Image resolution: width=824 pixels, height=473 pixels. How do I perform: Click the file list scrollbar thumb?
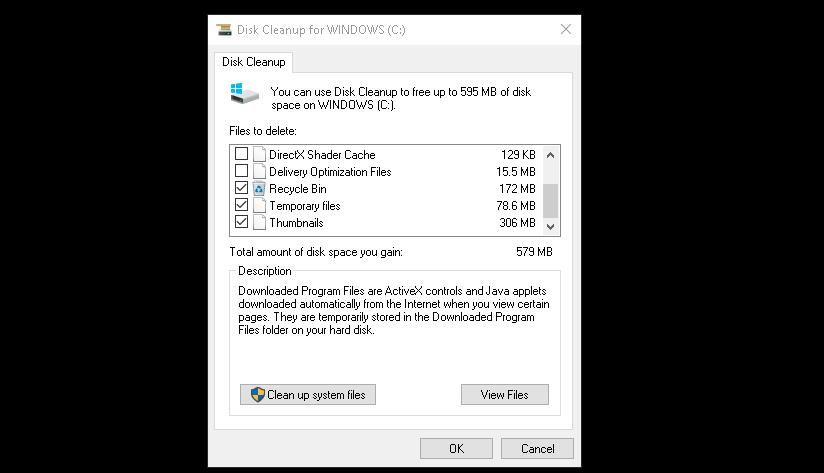click(550, 200)
